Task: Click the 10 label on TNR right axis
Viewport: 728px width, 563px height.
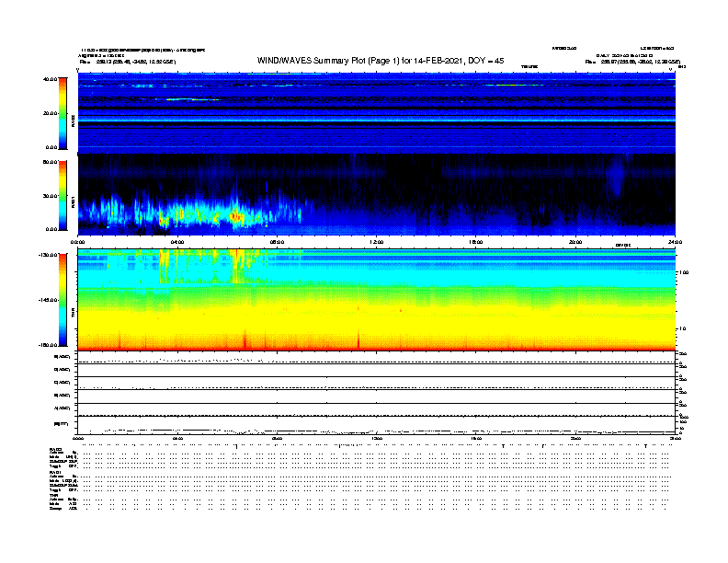Action: click(683, 328)
